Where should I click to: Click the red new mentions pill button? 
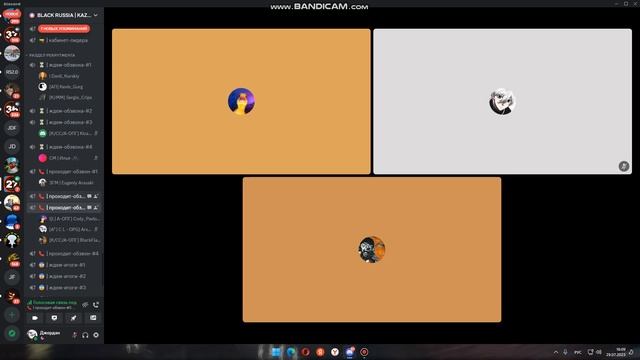pos(64,29)
